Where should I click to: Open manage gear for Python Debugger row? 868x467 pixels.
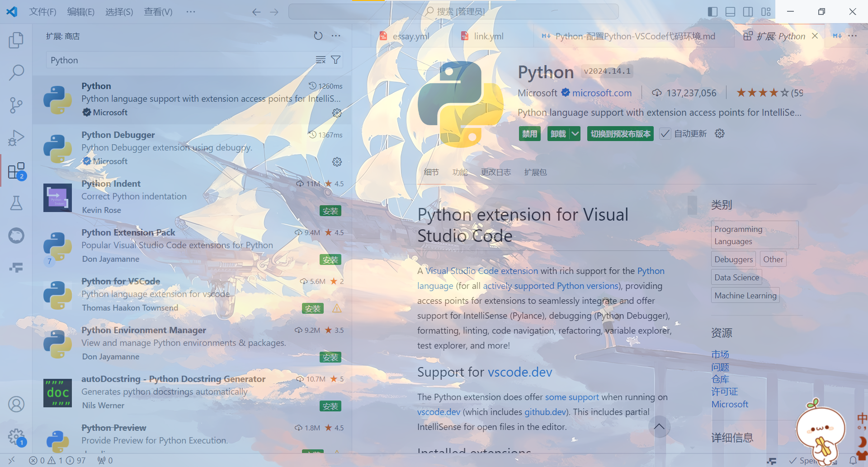point(337,162)
